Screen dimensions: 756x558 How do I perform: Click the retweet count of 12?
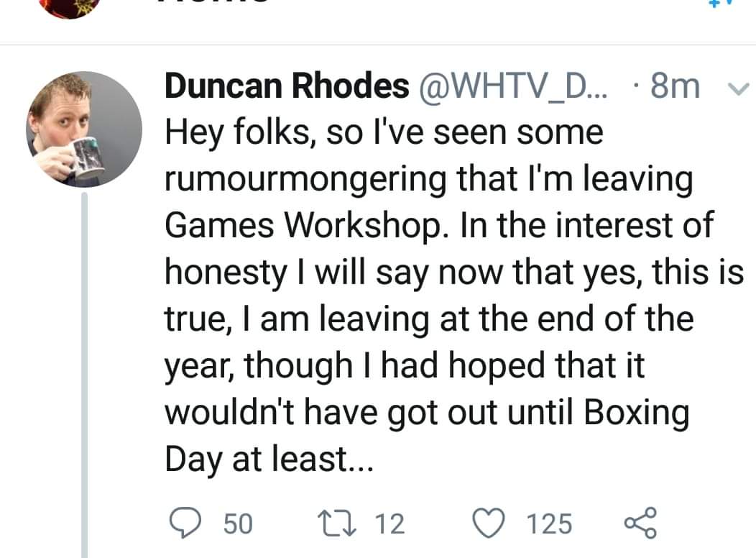(x=390, y=523)
